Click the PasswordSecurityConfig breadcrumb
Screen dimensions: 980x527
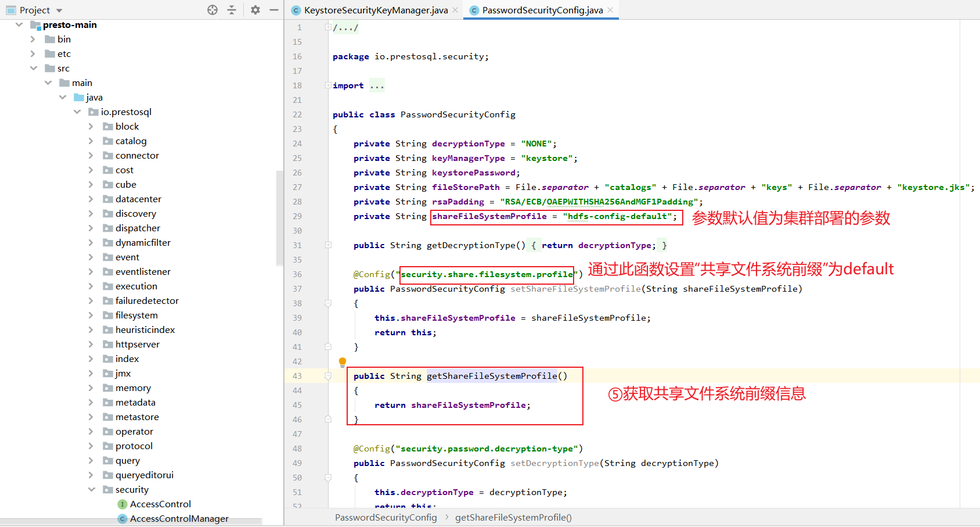coord(385,517)
